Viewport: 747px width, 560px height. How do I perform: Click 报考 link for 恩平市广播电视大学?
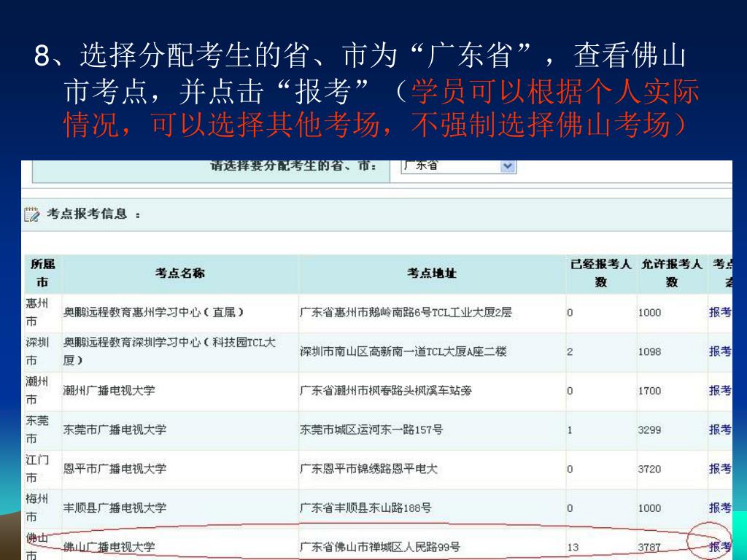720,469
